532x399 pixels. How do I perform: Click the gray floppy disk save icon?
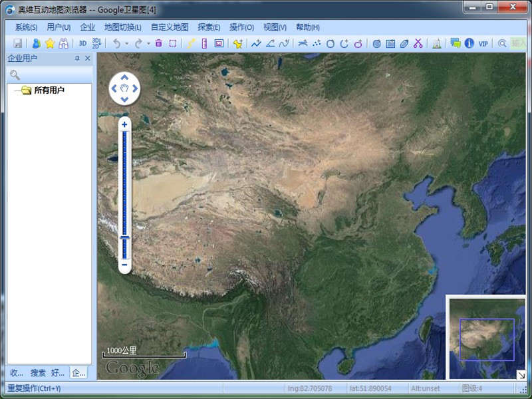tap(18, 43)
